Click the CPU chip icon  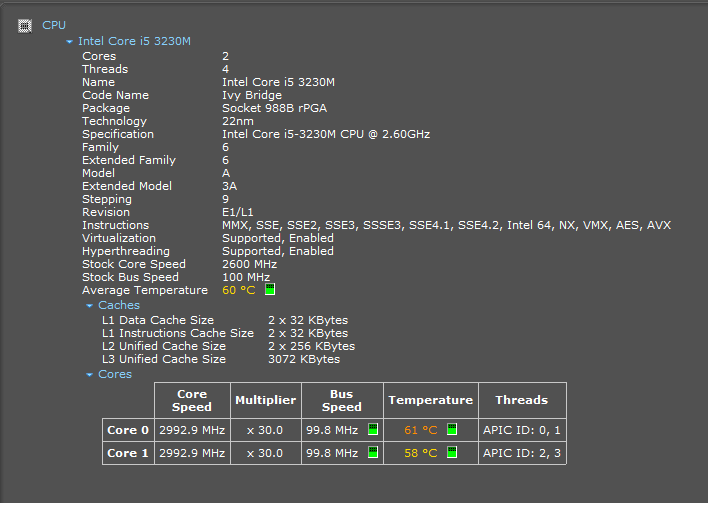point(25,26)
